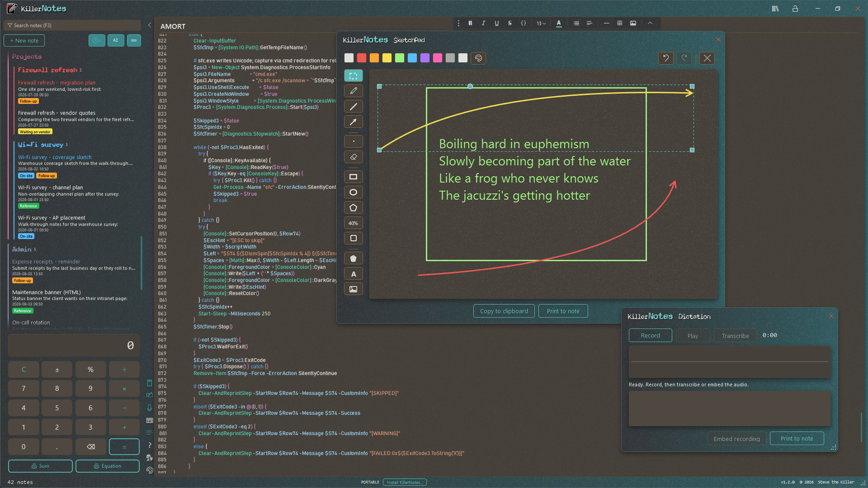The width and height of the screenshot is (868, 488).
Task: Click the calculator Sum button
Action: 40,466
